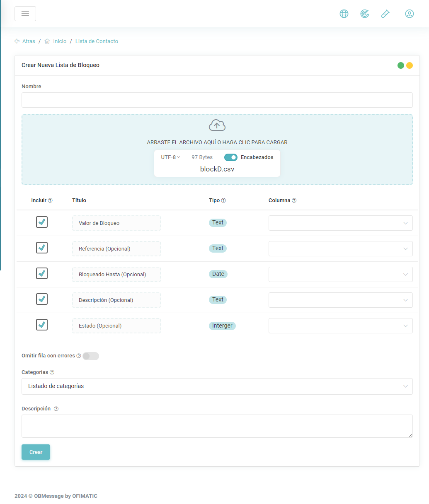Screen dimensions: 429x504
Task: Click the Nombre input field
Action: [217, 100]
